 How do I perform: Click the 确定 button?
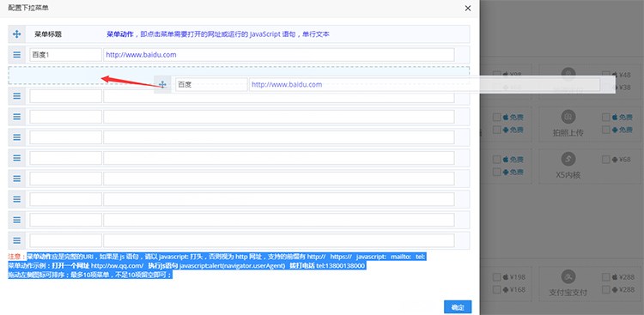point(458,307)
